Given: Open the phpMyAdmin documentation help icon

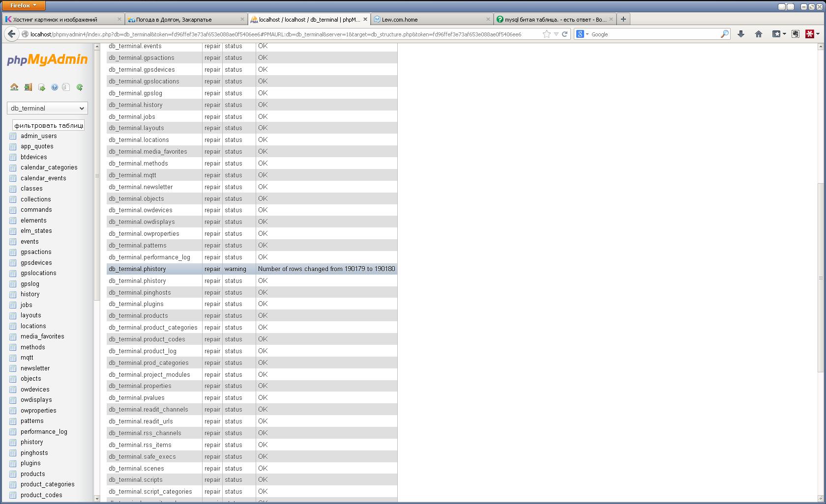Looking at the screenshot, I should coord(55,87).
